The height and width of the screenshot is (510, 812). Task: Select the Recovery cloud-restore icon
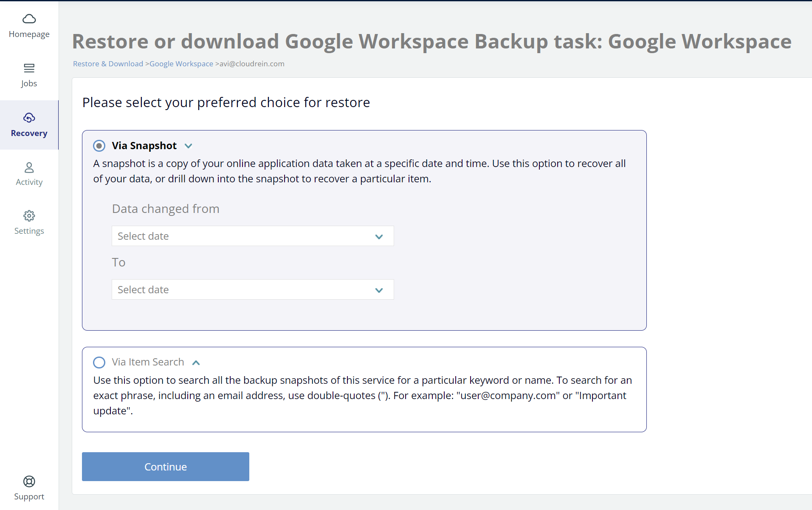(29, 118)
